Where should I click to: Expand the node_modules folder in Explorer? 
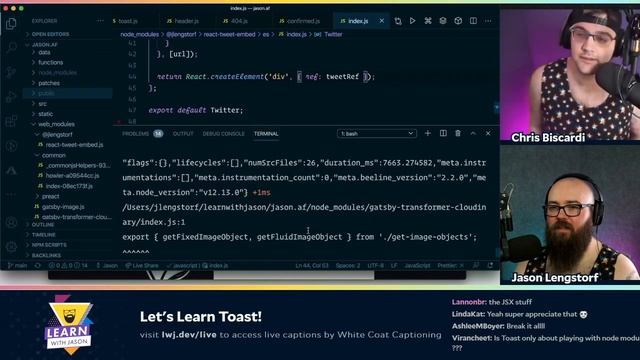tap(57, 73)
